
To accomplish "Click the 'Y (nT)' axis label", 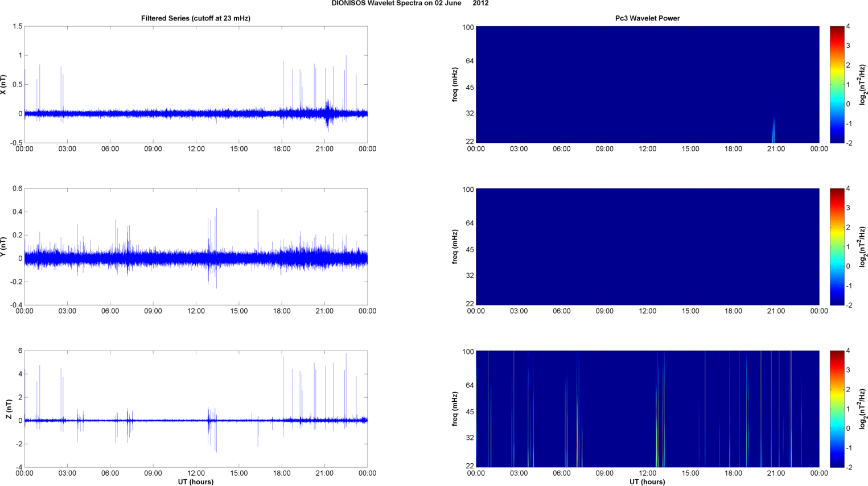I will 3,247.
